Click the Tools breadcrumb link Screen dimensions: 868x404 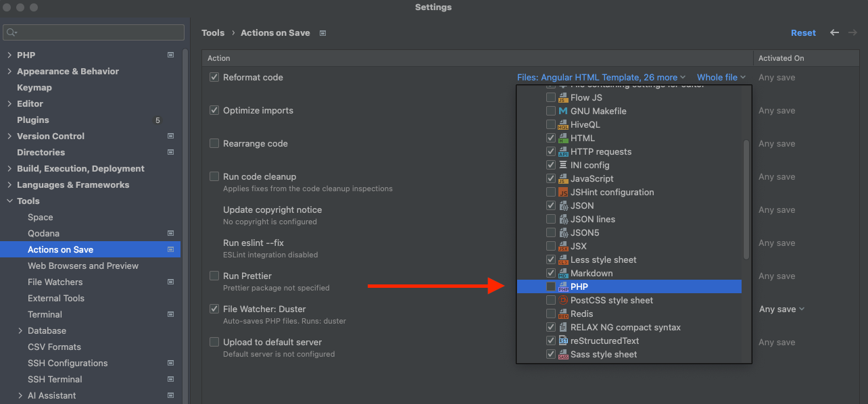pyautogui.click(x=213, y=33)
